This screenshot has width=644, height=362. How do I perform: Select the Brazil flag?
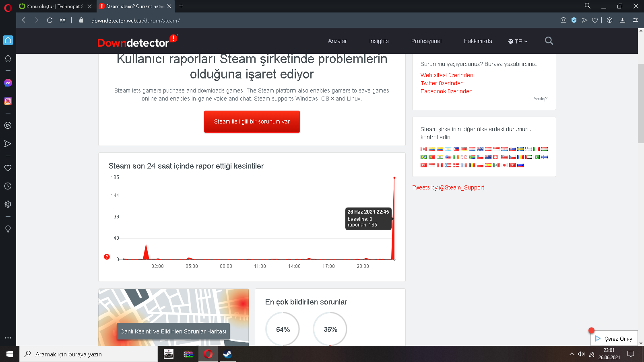click(x=424, y=157)
